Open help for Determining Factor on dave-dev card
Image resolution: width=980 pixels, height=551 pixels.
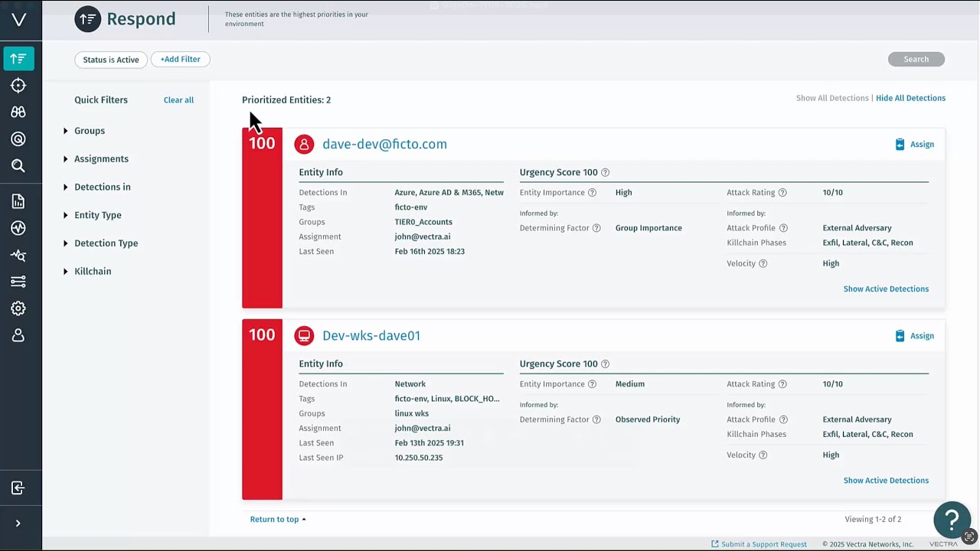click(x=596, y=228)
